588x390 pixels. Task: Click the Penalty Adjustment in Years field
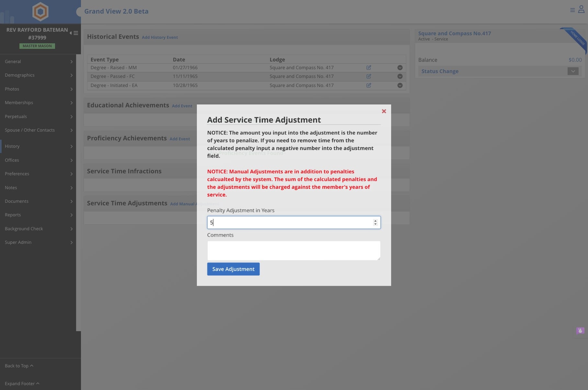click(294, 222)
